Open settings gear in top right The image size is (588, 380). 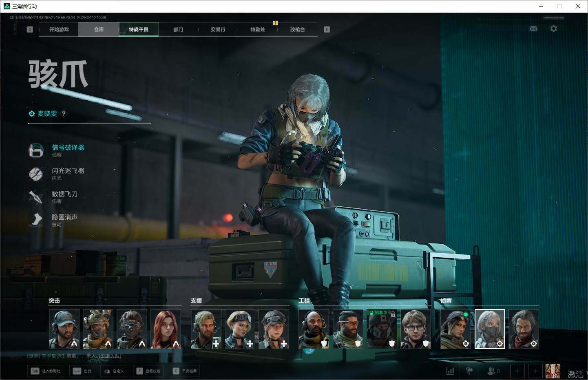click(553, 29)
